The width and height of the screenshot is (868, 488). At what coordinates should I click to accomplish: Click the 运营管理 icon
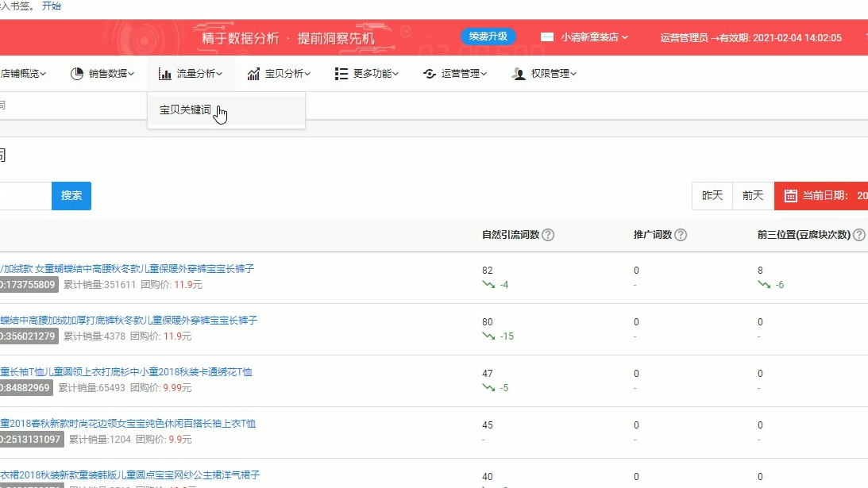[430, 74]
